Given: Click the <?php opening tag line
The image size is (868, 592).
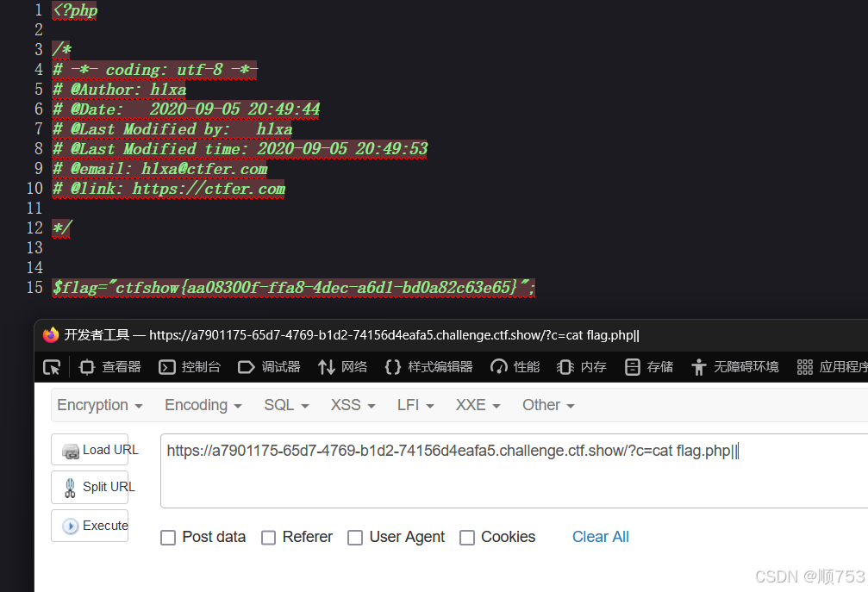Looking at the screenshot, I should 75,10.
